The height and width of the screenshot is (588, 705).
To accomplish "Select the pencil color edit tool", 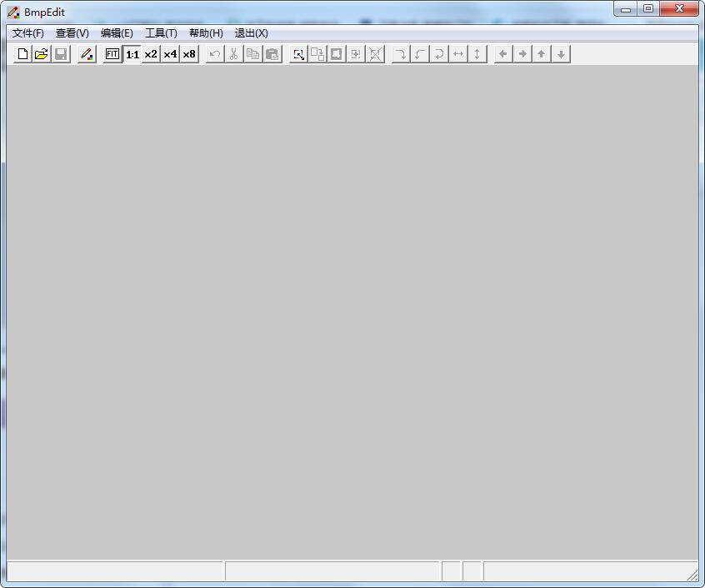I will pyautogui.click(x=87, y=54).
